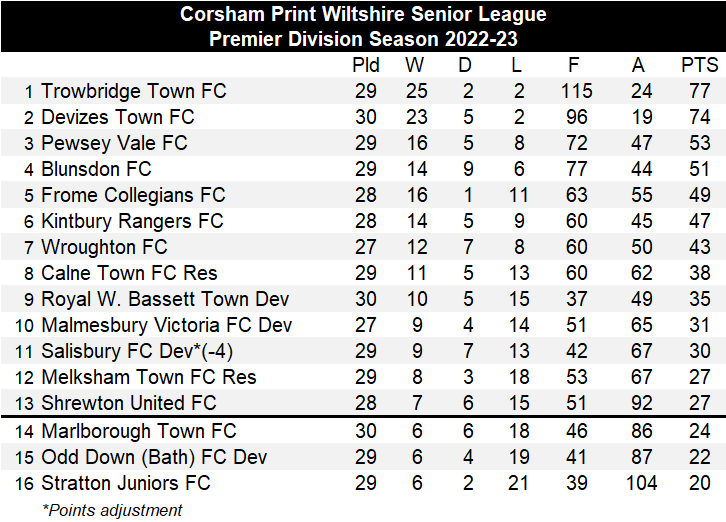
Task: Choose Stratton Juniors FC
Action: coord(126,483)
